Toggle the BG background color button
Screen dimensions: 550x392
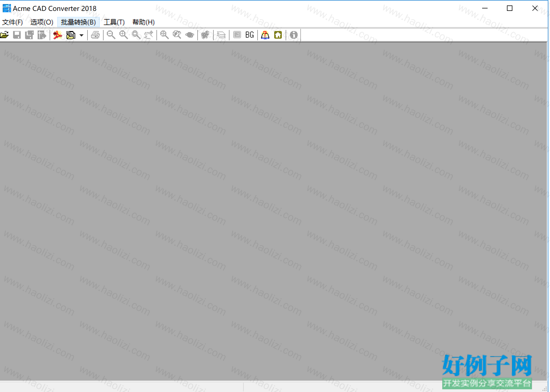tap(249, 35)
